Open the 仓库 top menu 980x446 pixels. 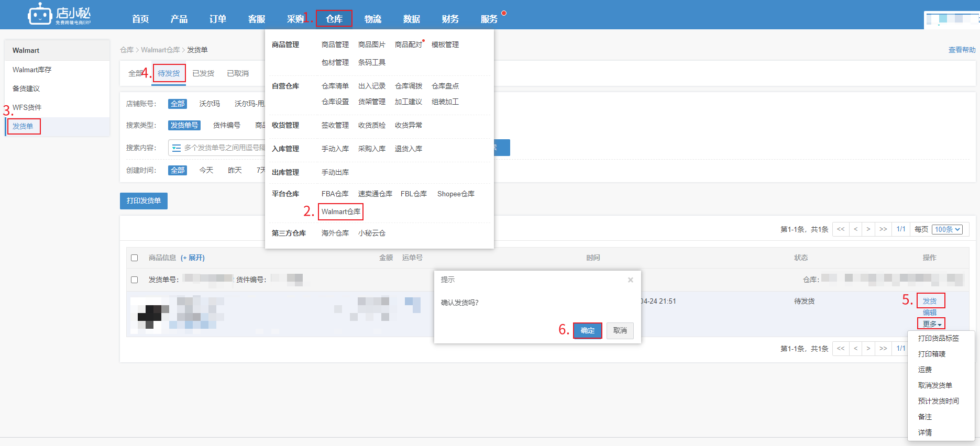point(334,19)
